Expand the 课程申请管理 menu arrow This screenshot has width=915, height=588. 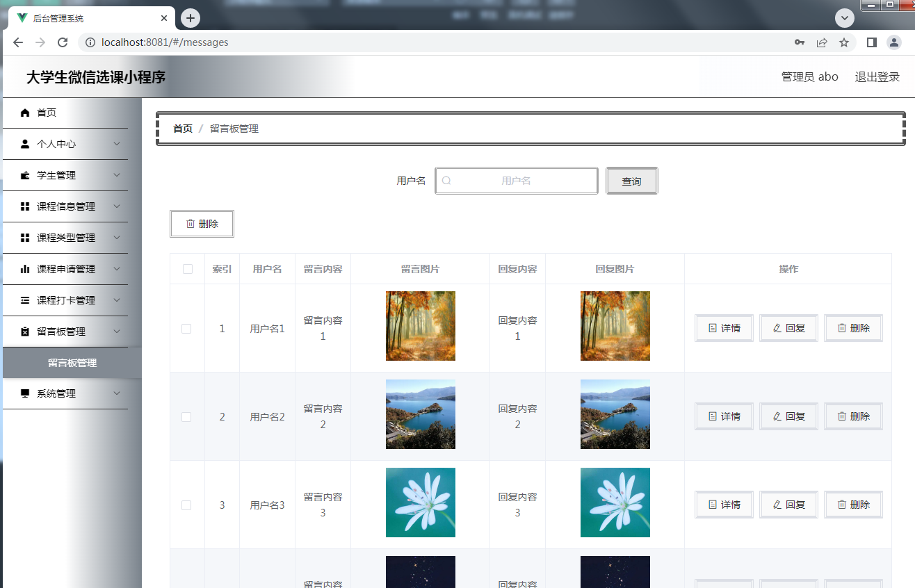point(117,269)
